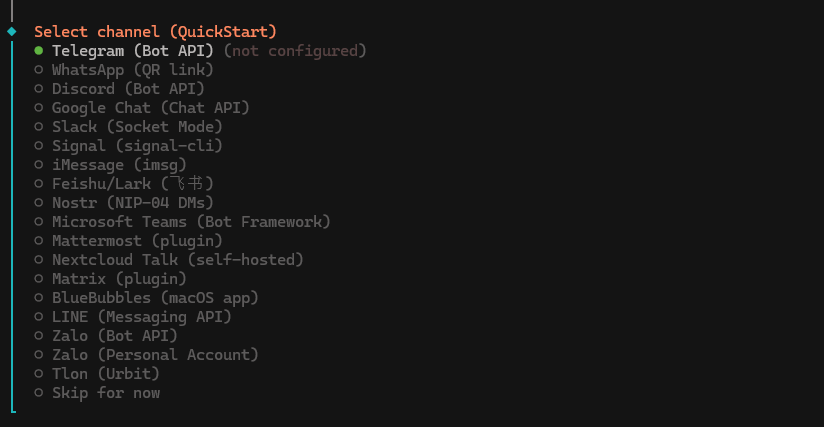Viewport: 824px width, 427px height.
Task: Pick Zalo (Bot API) option
Action: (114, 336)
